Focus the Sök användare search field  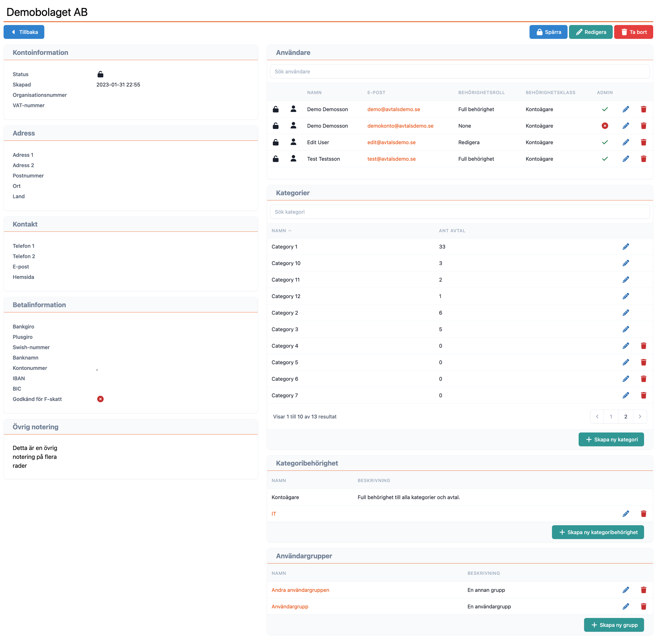click(459, 71)
